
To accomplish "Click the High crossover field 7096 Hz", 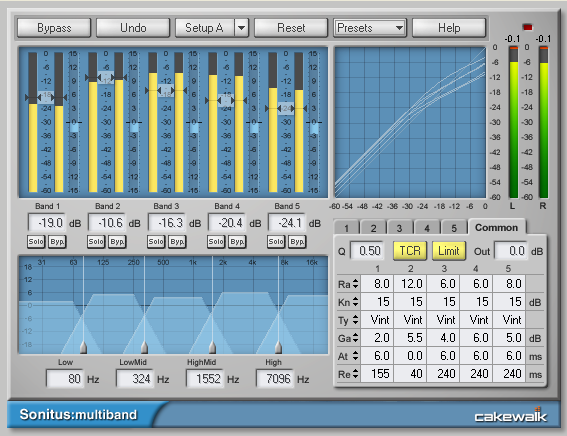I will pyautogui.click(x=275, y=379).
